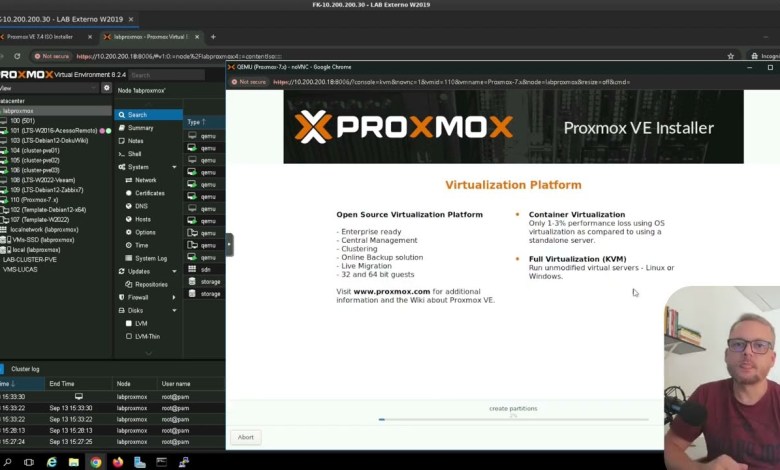The image size is (780, 470).
Task: Open a new browser tab
Action: pyautogui.click(x=213, y=37)
